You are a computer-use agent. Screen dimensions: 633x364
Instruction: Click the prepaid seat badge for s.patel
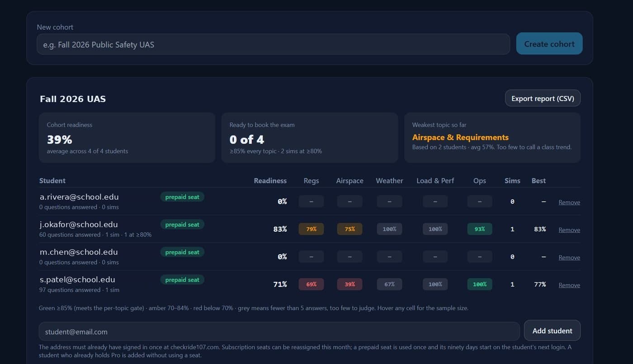[x=182, y=280]
